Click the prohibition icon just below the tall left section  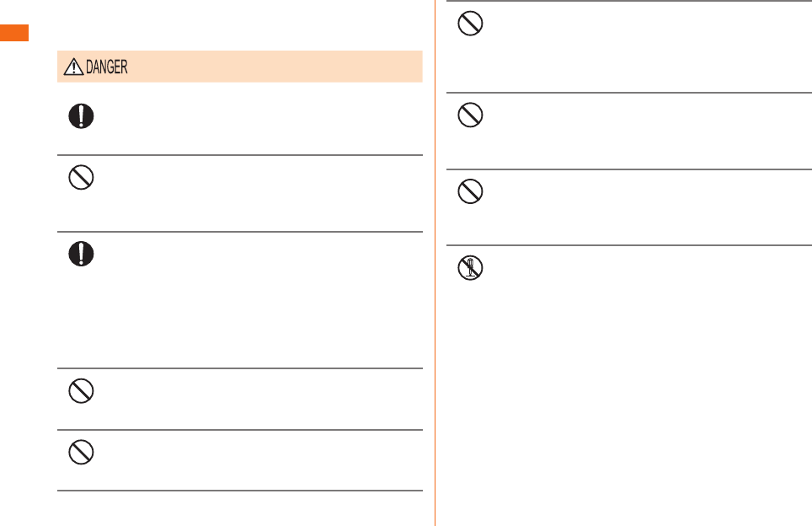(x=82, y=391)
